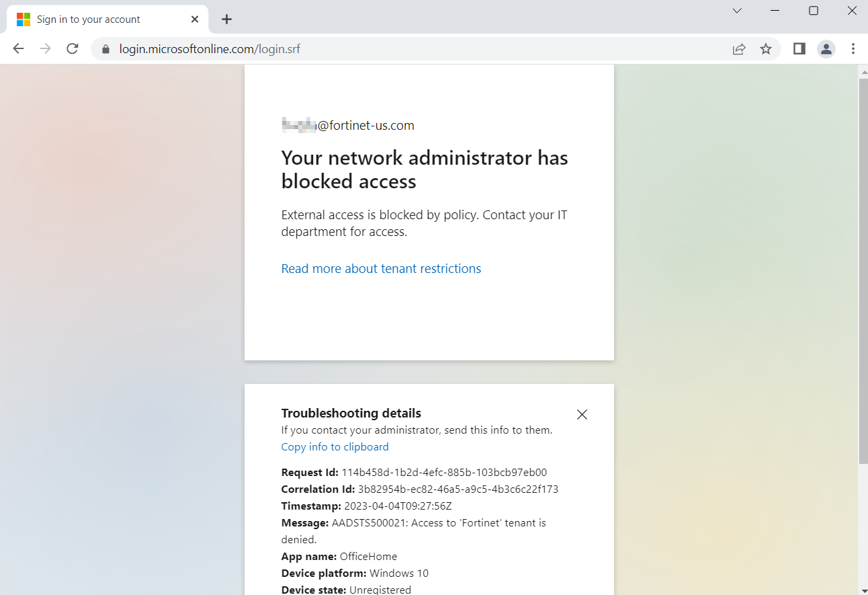Open the Chrome three-dot menu

(853, 48)
